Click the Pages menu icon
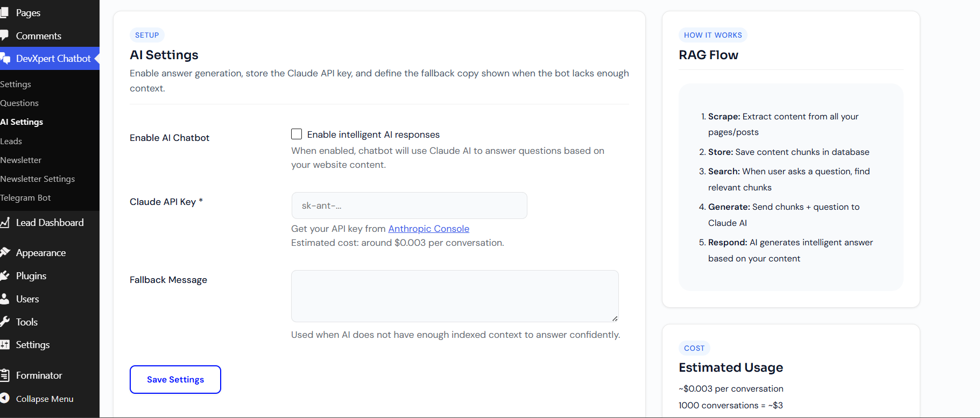Screen dimensions: 980x418 click(4, 12)
